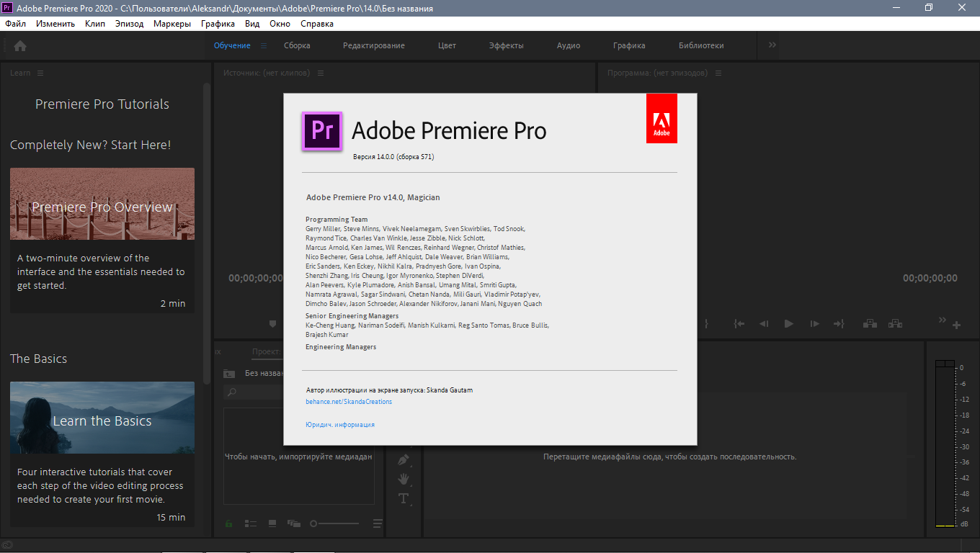Switch project panel to icon view
The height and width of the screenshot is (553, 980).
point(272,523)
